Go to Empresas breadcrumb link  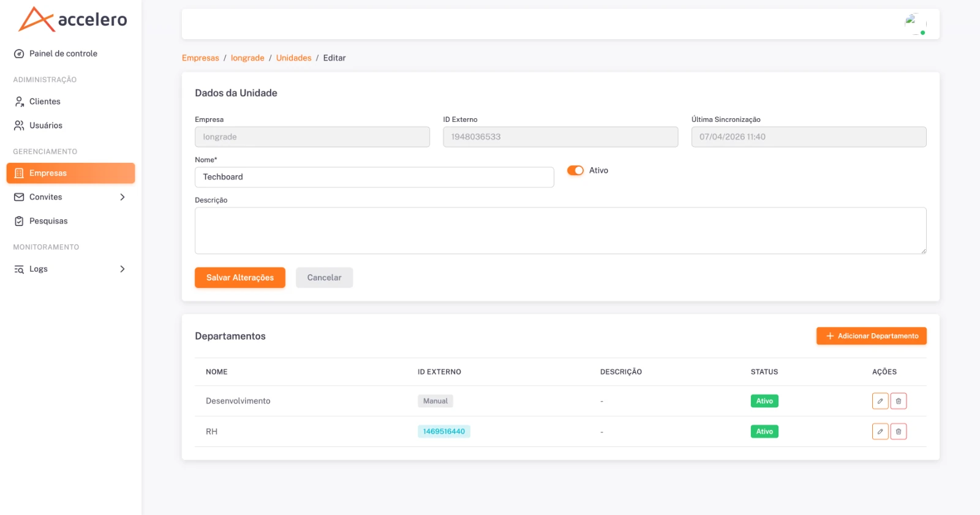click(200, 58)
